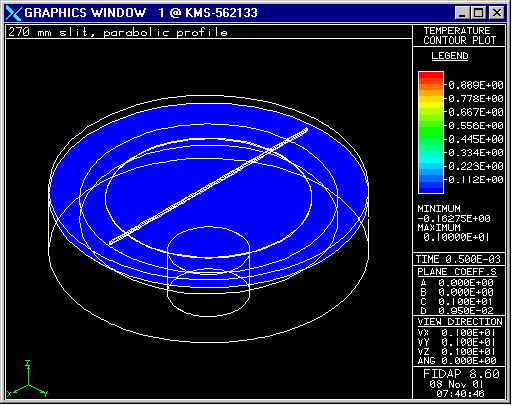Click legend value 0.778E+00
512x405 pixels.
[x=475, y=99]
